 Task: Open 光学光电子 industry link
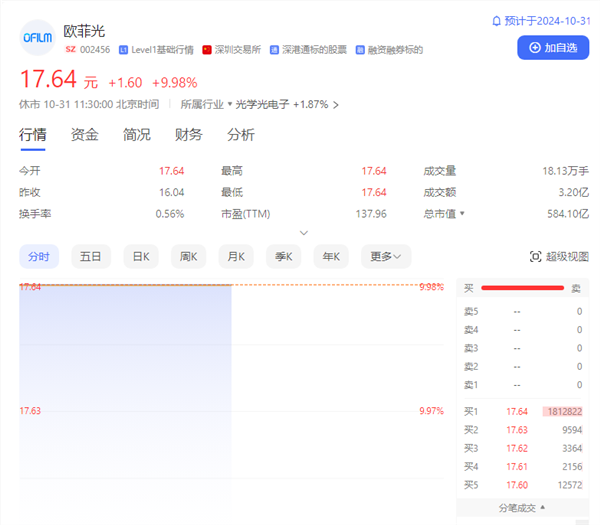(x=262, y=104)
